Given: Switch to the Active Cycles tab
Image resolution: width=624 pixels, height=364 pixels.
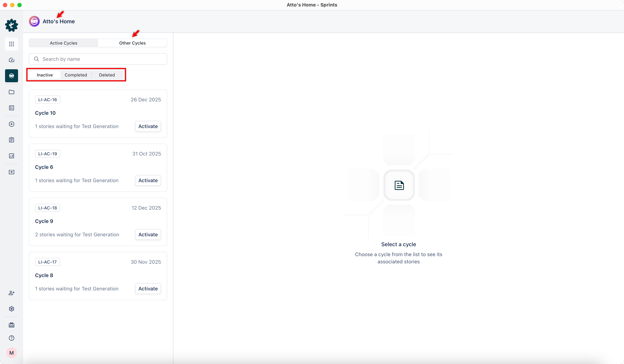Looking at the screenshot, I should [x=63, y=43].
